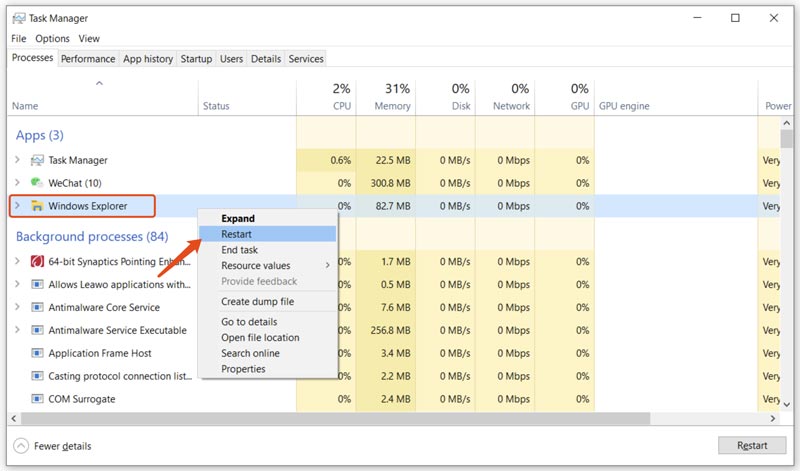This screenshot has width=800, height=471.
Task: Expand the 64-bit Synaptics Pointing row
Action: [17, 261]
